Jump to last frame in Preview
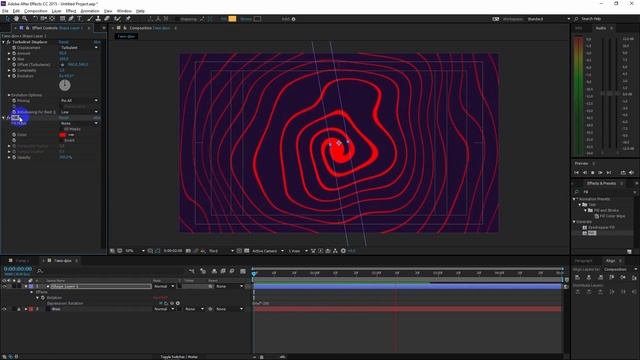 click(x=609, y=173)
